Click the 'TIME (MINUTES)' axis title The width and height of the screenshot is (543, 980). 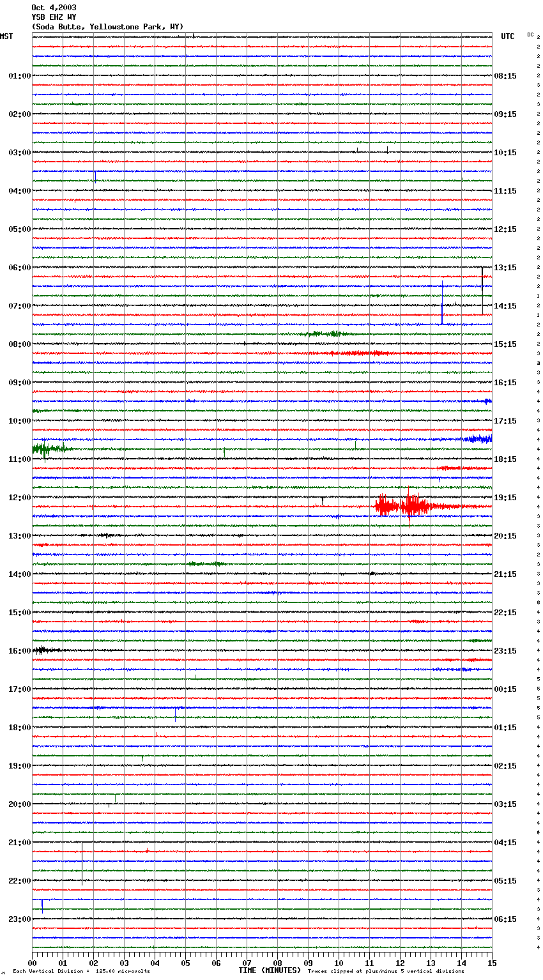click(270, 970)
